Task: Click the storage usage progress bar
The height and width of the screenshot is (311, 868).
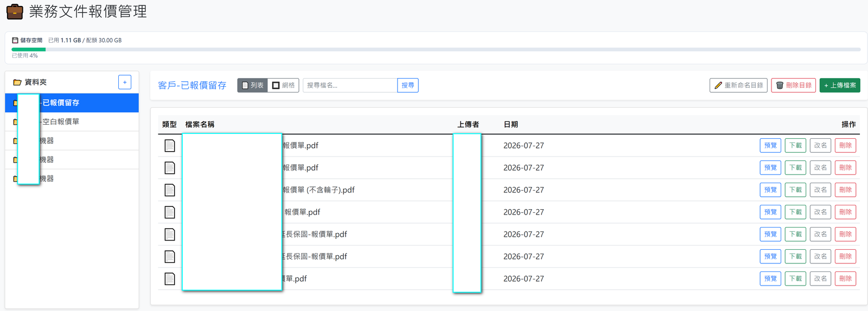Action: point(436,49)
